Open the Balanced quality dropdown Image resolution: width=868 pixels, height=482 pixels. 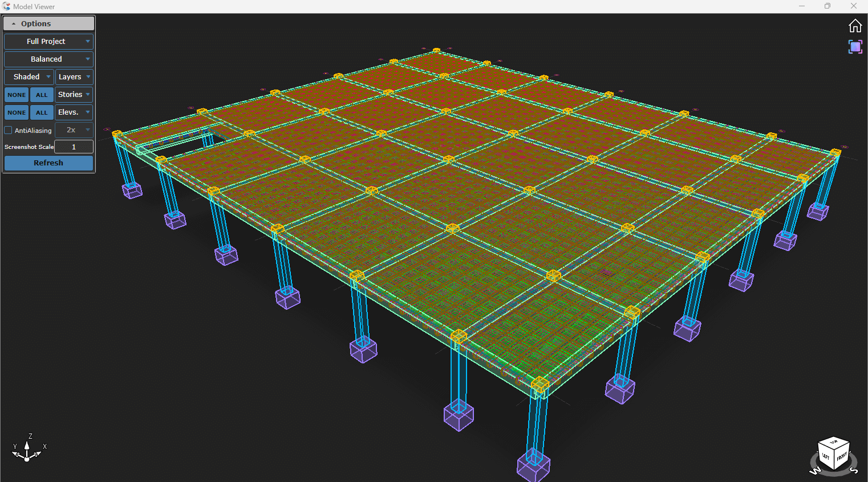[48, 59]
